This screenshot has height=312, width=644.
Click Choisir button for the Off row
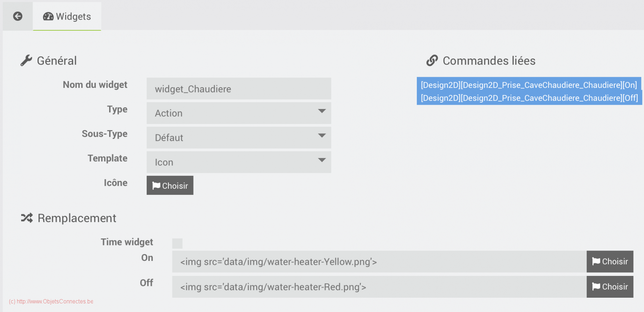coord(610,287)
